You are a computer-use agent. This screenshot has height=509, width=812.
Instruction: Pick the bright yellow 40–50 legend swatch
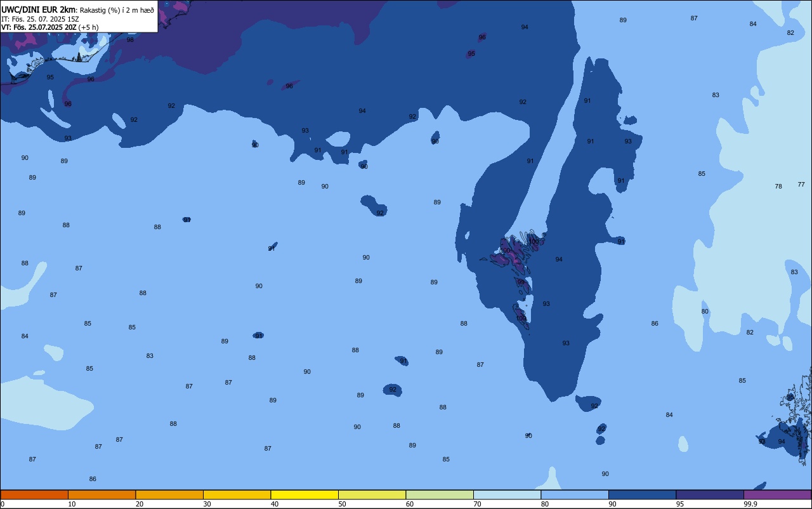(304, 494)
